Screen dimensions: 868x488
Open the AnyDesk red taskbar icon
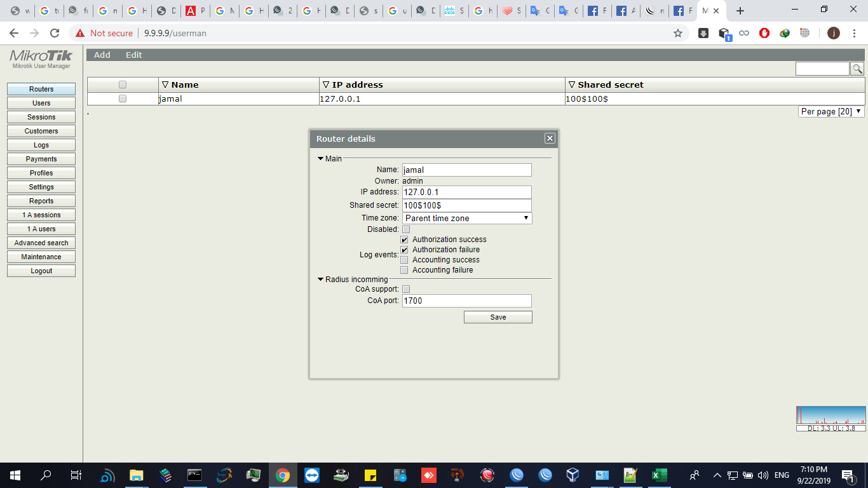428,475
